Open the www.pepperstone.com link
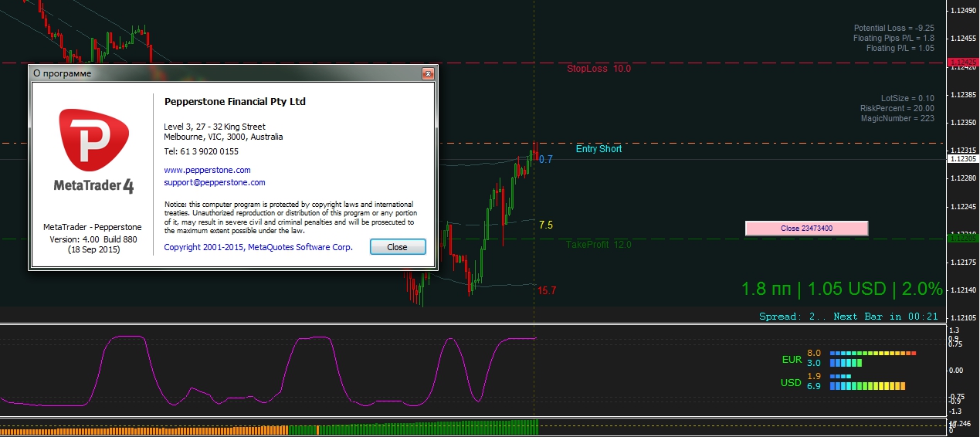980x437 pixels. point(207,170)
